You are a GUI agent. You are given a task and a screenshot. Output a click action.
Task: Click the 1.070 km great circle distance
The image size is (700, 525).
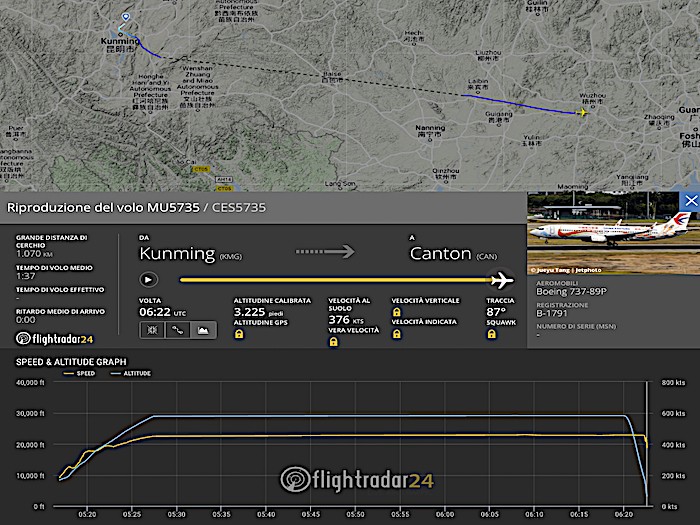(34, 254)
